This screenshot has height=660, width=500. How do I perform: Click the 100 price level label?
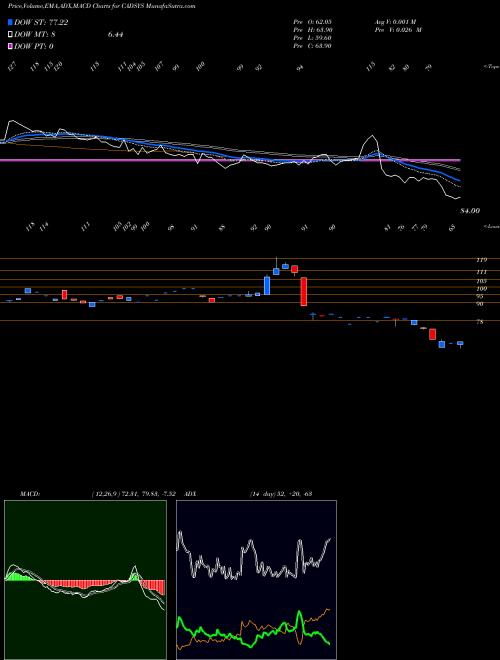coord(481,289)
